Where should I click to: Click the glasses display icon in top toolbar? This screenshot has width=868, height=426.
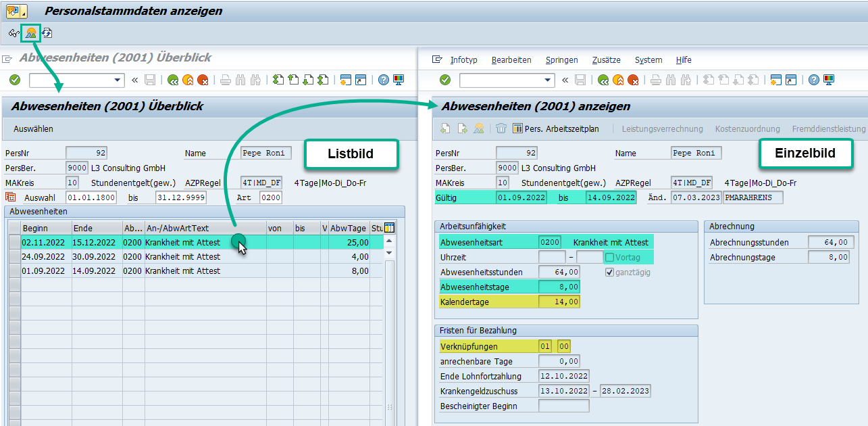click(x=14, y=33)
